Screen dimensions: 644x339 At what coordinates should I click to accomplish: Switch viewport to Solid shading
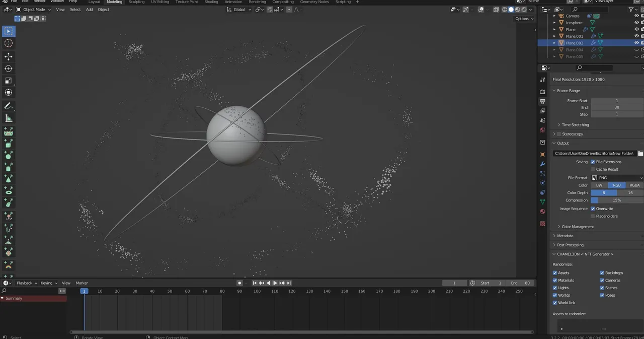pyautogui.click(x=511, y=10)
